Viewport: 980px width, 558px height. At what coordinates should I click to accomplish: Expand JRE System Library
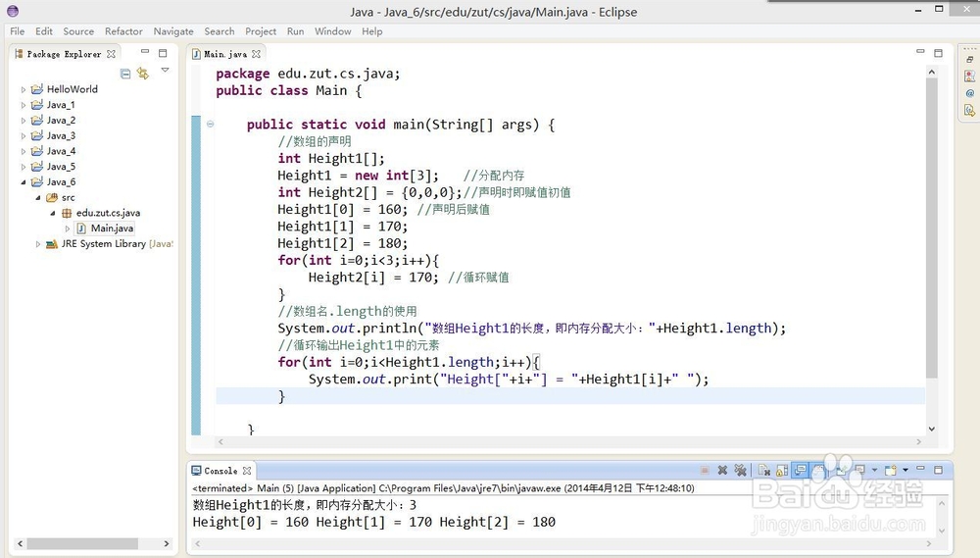point(38,244)
